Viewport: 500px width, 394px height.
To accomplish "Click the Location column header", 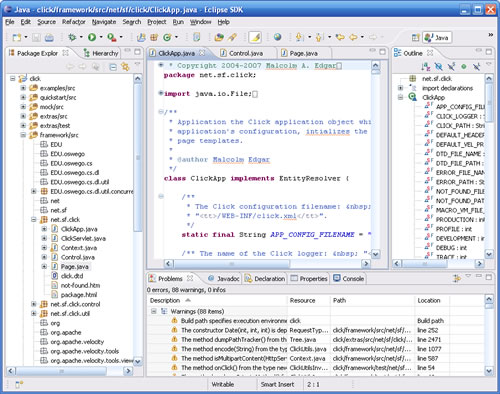I will 432,300.
